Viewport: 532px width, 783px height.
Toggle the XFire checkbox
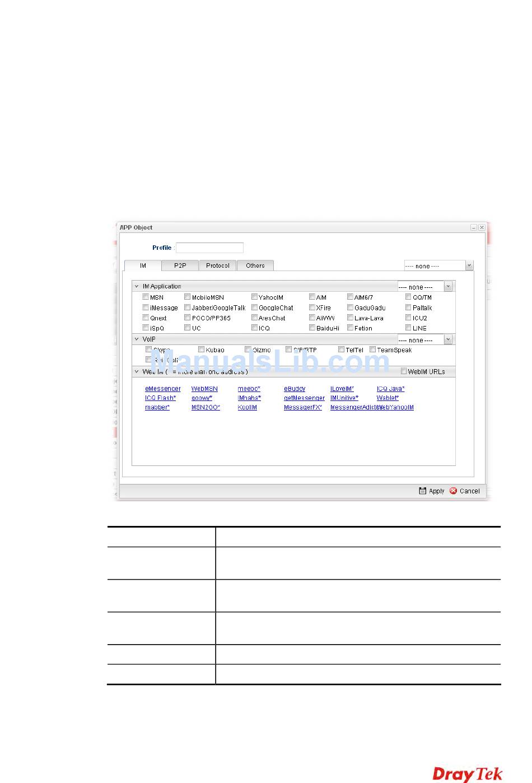pyautogui.click(x=312, y=307)
